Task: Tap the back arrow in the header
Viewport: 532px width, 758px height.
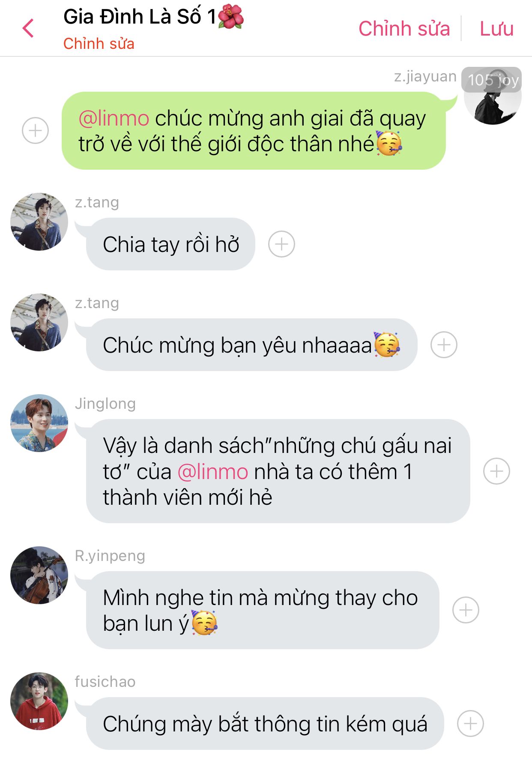Action: click(28, 28)
